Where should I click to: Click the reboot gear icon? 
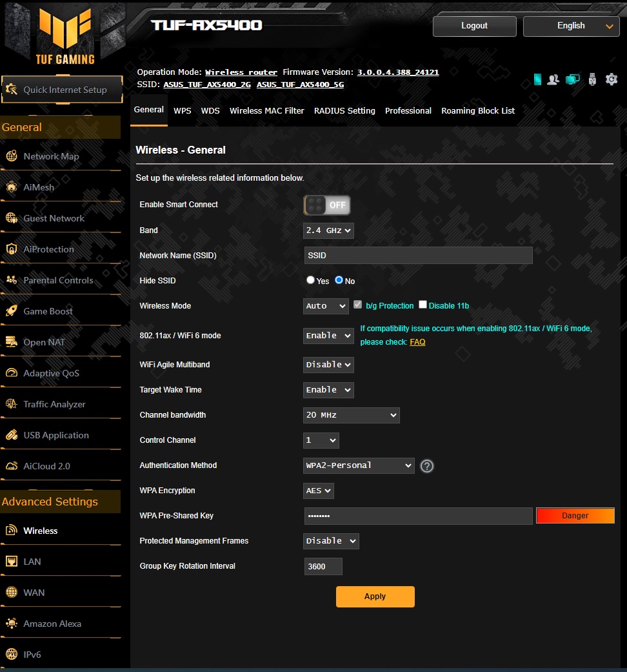click(x=612, y=79)
